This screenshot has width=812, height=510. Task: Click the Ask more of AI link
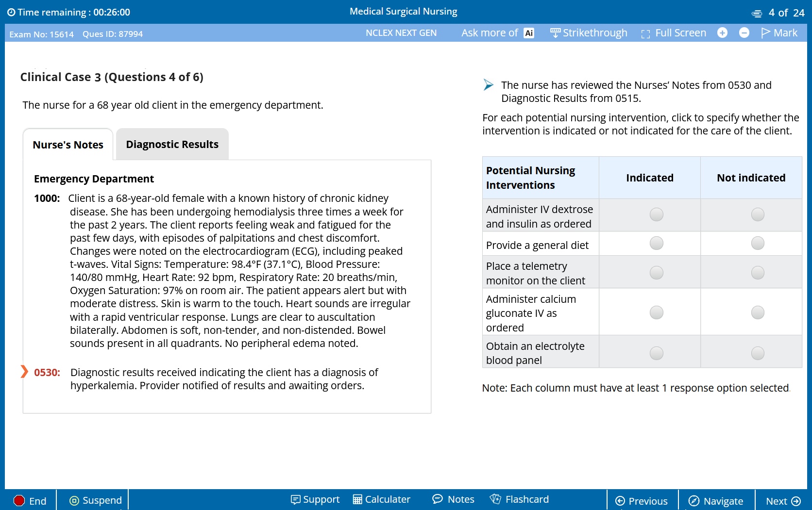498,33
